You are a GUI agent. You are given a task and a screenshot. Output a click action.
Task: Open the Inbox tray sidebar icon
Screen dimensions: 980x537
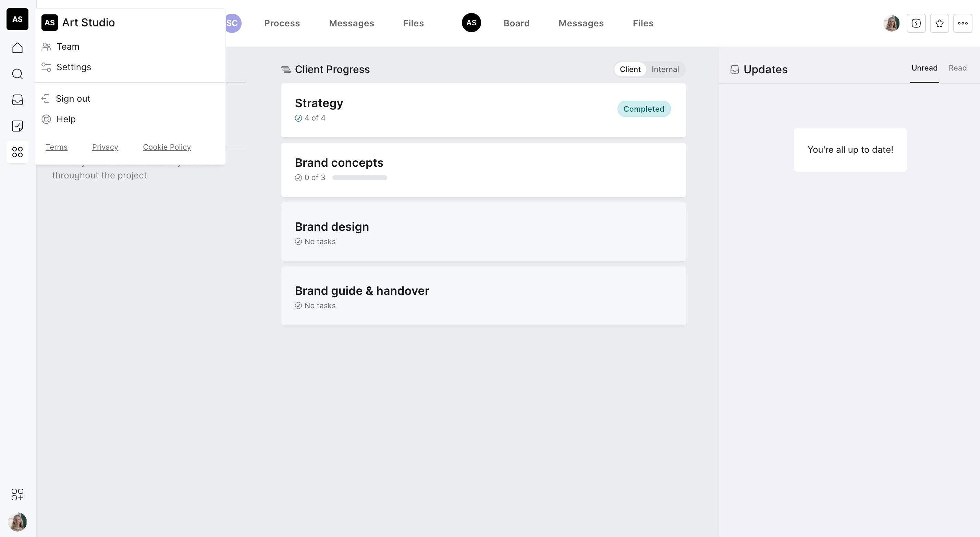pyautogui.click(x=17, y=100)
